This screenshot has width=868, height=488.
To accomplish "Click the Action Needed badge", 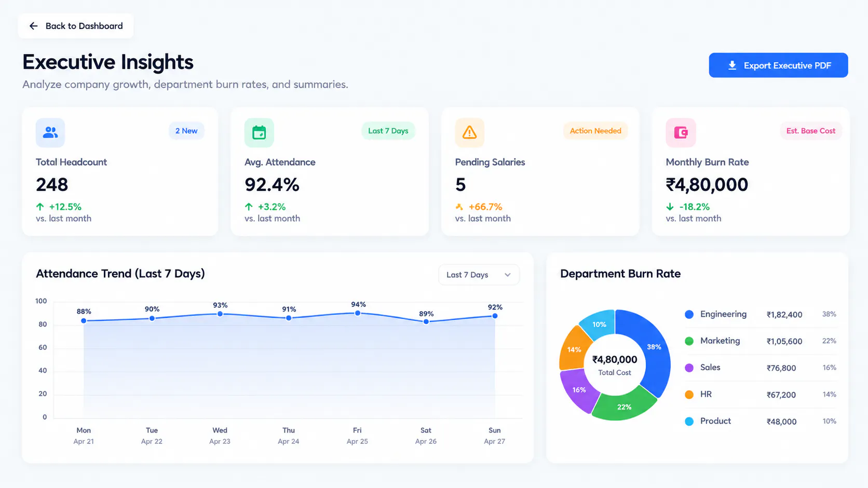I will [x=595, y=131].
